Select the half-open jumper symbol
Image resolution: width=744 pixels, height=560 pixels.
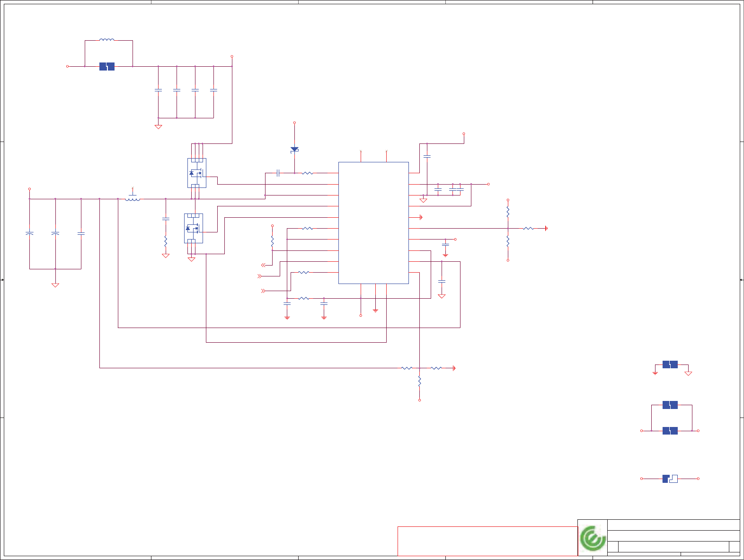click(670, 479)
